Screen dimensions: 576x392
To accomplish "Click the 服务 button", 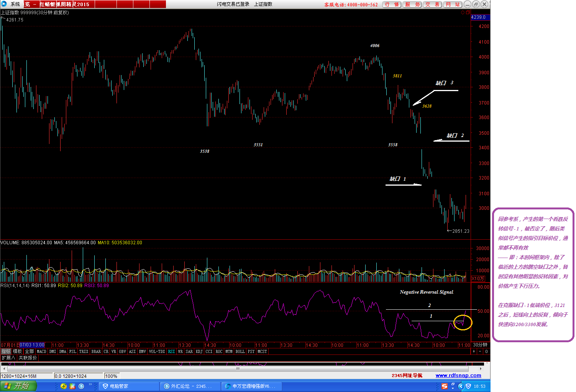I will coord(412,5).
